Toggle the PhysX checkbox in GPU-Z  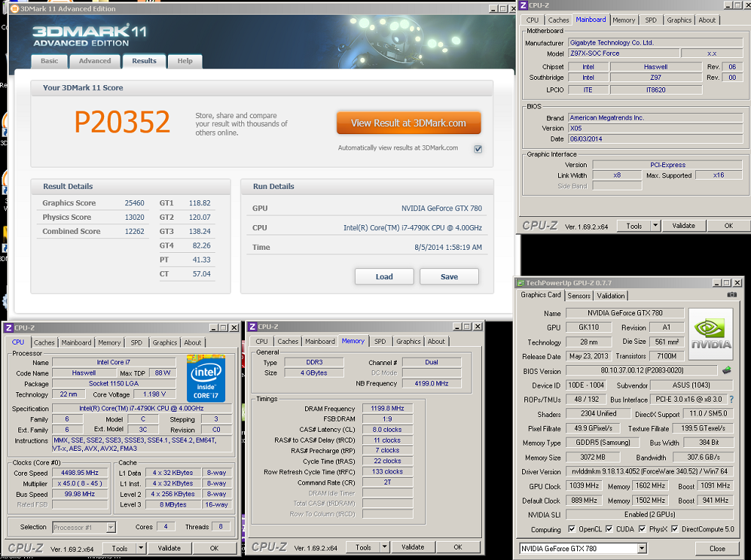pos(642,529)
